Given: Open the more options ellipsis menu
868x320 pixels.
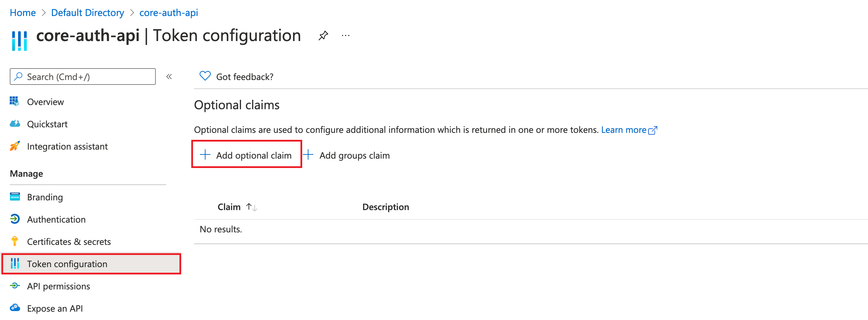Looking at the screenshot, I should click(345, 35).
